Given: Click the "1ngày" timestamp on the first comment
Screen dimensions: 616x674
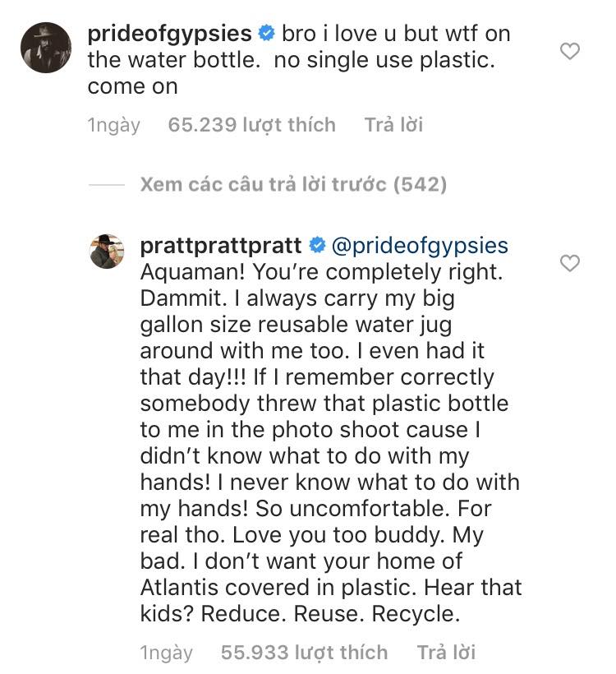Looking at the screenshot, I should pos(113,125).
